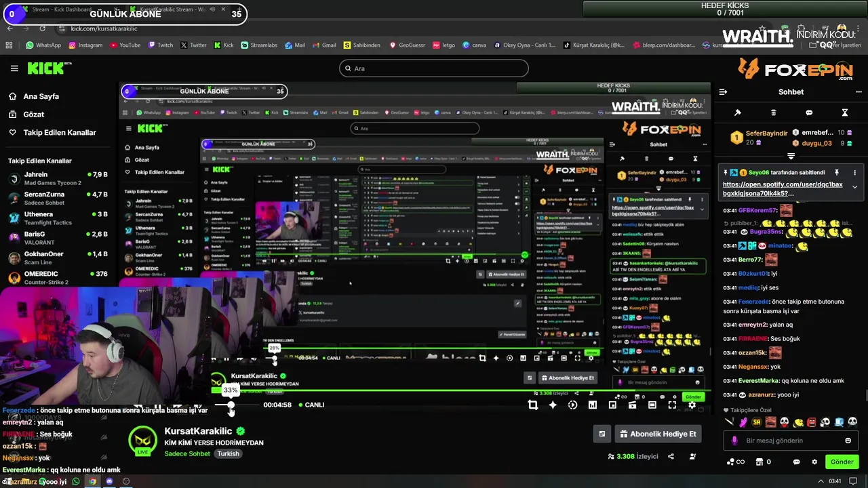Open chat settings gear beside Gönder
868x488 pixels.
(814, 462)
